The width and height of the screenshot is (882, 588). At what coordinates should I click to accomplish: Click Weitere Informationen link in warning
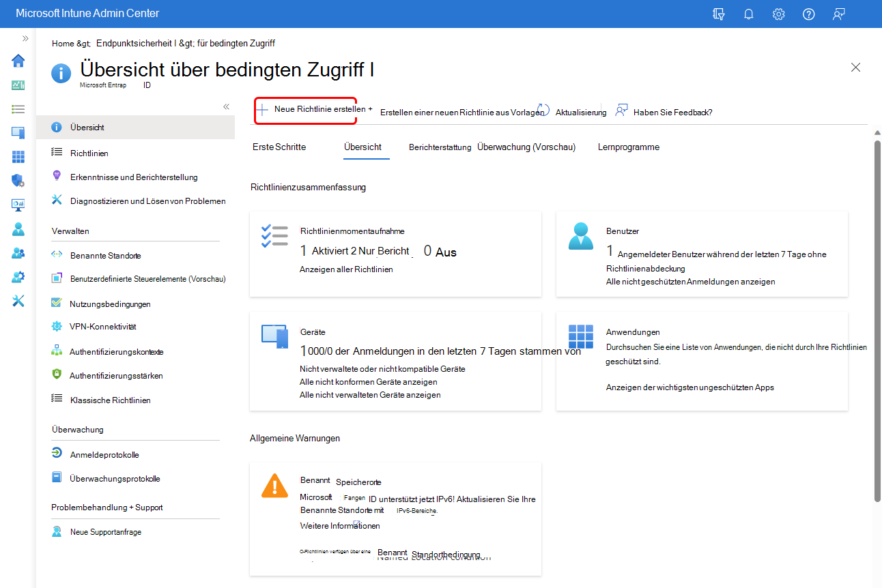point(340,525)
